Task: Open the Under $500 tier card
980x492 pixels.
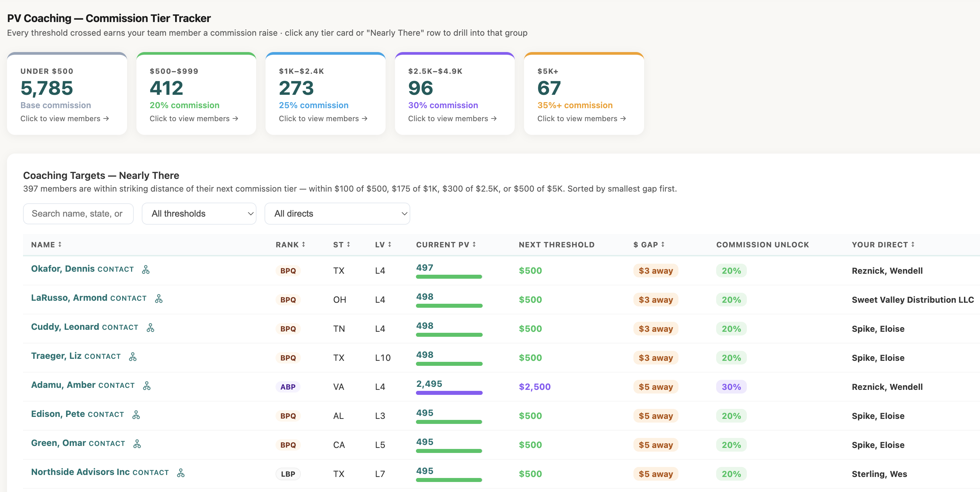Action: click(67, 94)
